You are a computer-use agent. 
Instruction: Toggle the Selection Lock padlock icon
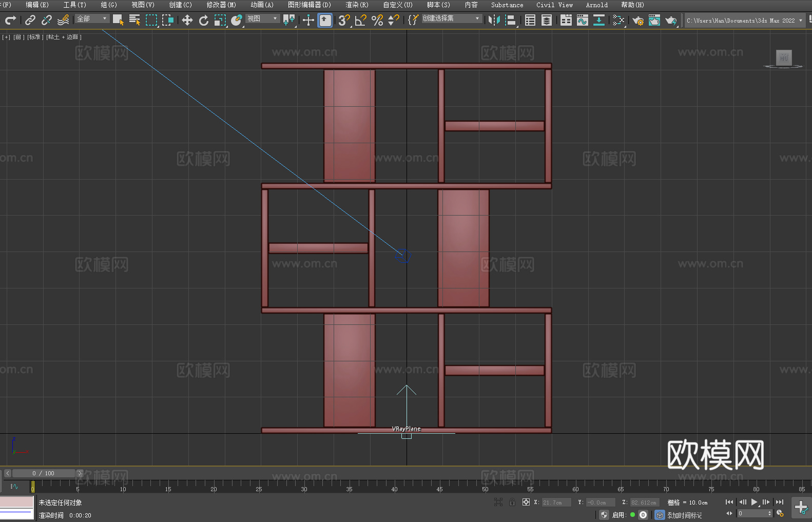512,502
